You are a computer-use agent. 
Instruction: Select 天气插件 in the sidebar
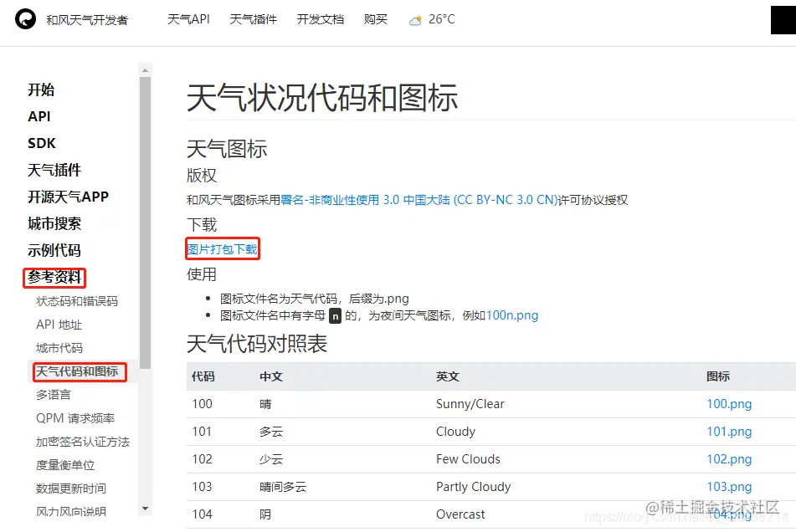[54, 170]
